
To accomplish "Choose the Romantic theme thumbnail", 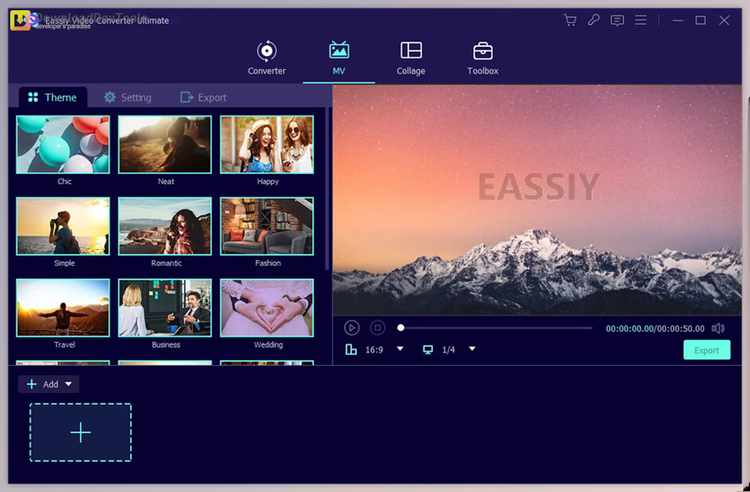I will (165, 226).
